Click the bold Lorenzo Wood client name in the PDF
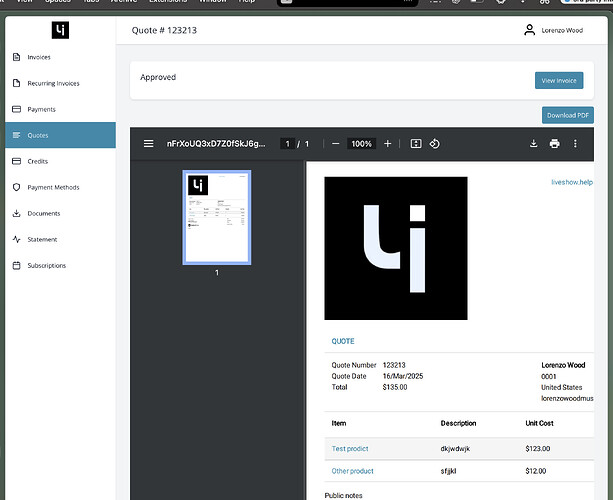613x500 pixels. [x=563, y=365]
